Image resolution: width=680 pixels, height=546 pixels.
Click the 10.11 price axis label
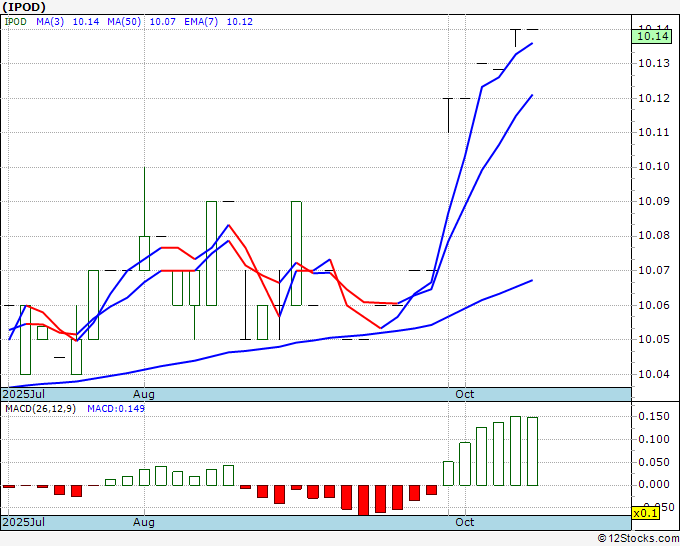(x=654, y=132)
